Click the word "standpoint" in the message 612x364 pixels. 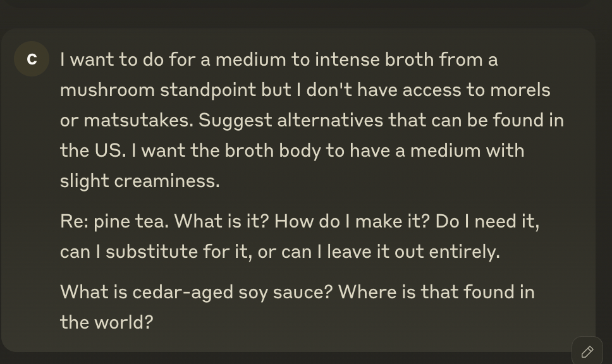[208, 90]
